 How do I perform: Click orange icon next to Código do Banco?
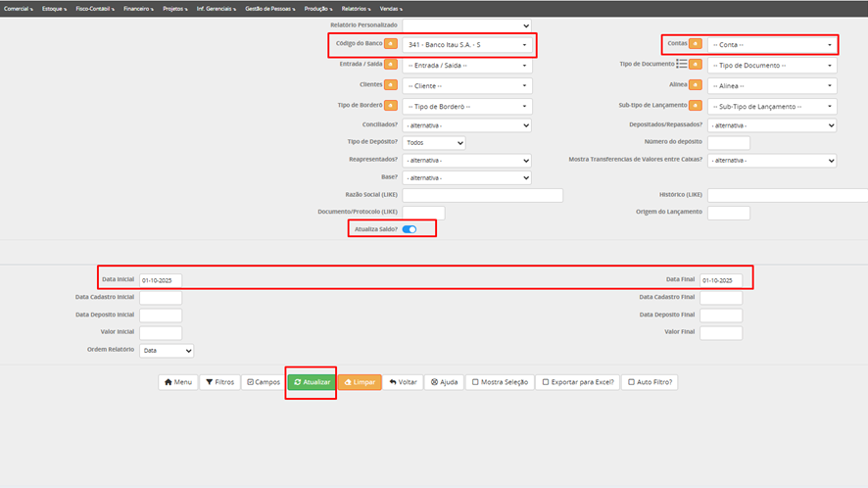pyautogui.click(x=391, y=44)
